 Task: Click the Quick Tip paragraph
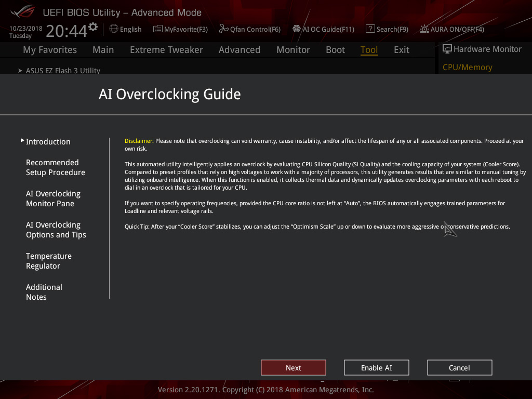pyautogui.click(x=317, y=227)
